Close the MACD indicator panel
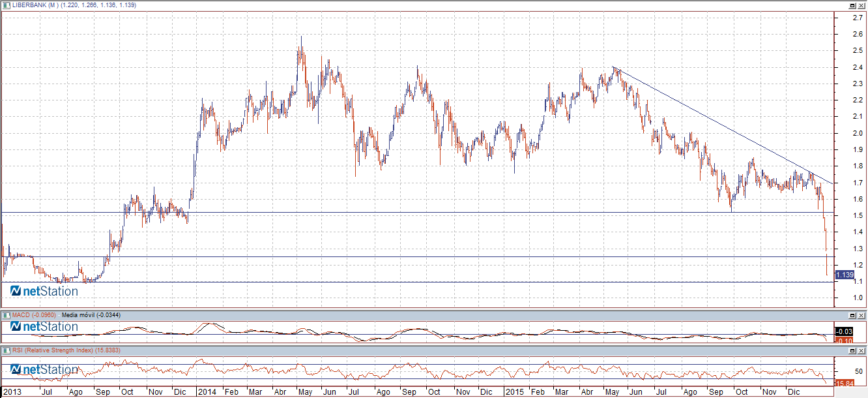 point(861,315)
